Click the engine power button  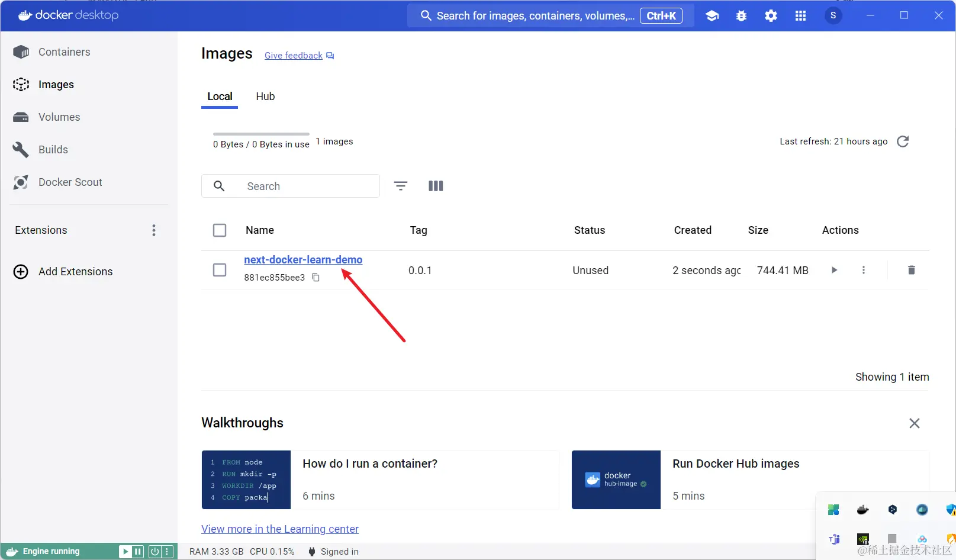pyautogui.click(x=154, y=552)
